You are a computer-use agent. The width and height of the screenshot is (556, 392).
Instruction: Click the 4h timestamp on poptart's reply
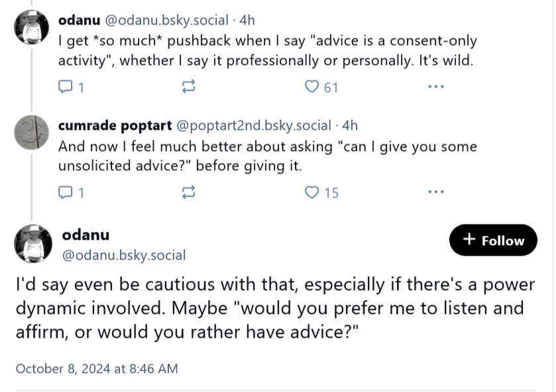tap(349, 125)
